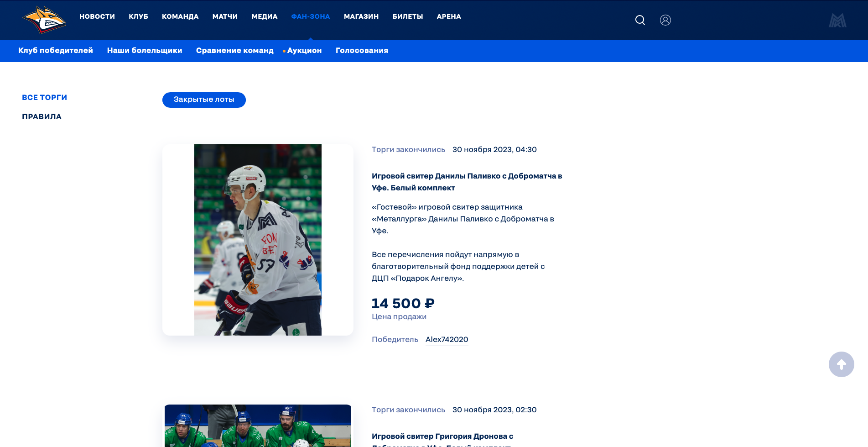Viewport: 868px width, 447px height.
Task: Open the Григорий Дронов lot photo
Action: [258, 426]
